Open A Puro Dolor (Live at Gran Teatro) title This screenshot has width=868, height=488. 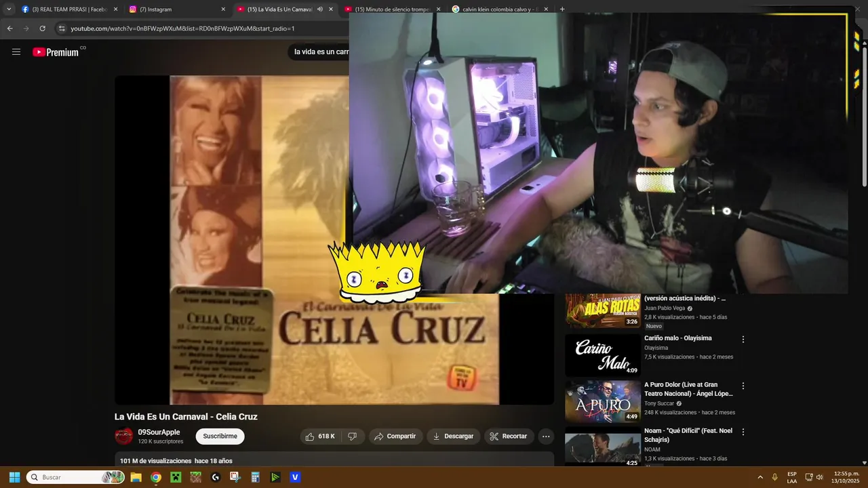(x=688, y=389)
